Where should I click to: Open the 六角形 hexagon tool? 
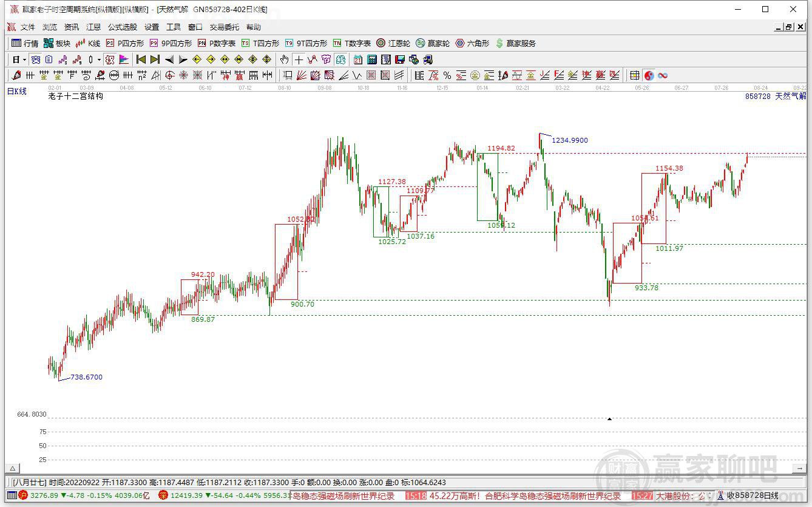(x=472, y=43)
